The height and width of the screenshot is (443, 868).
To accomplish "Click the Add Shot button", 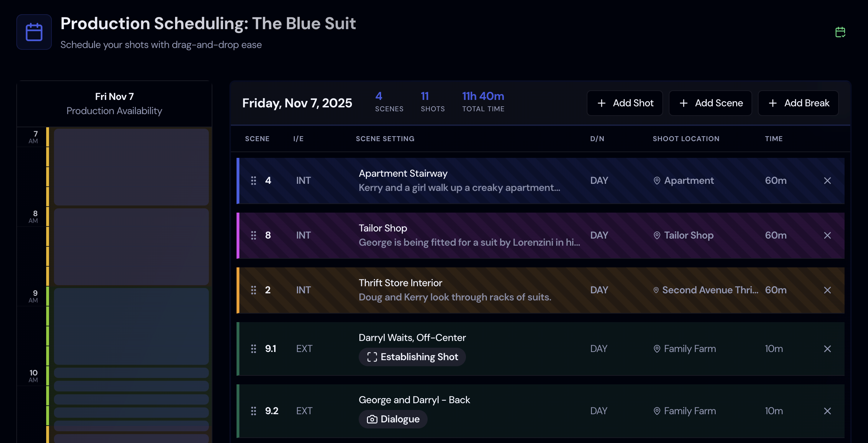I will [x=625, y=103].
